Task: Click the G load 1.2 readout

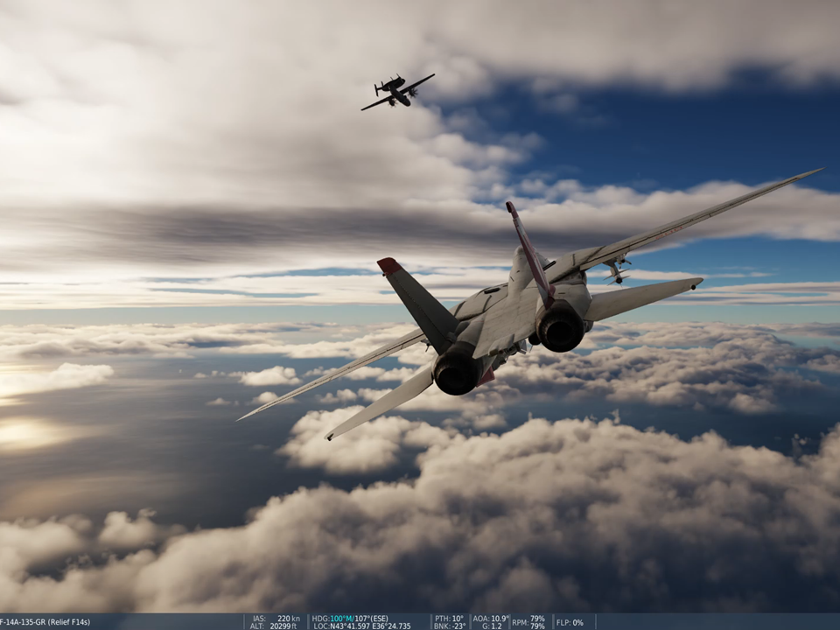Action: [x=491, y=626]
